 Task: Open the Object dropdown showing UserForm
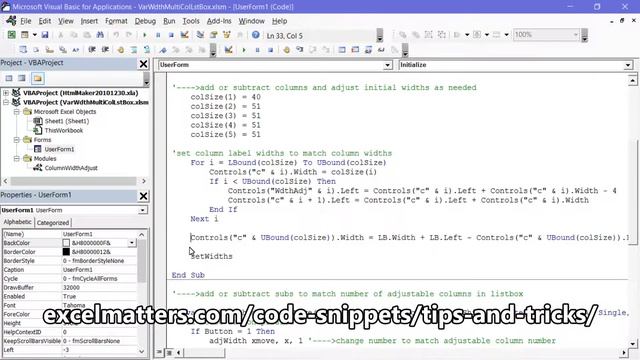tap(388, 65)
